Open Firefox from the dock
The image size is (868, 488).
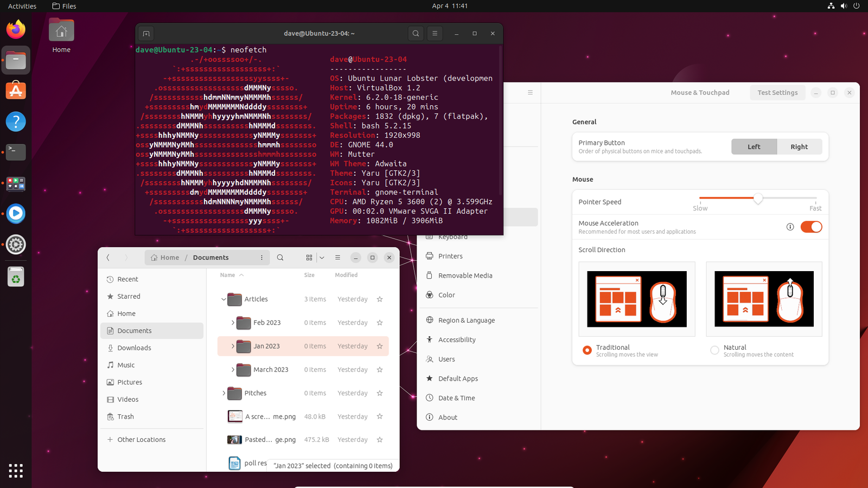(x=16, y=29)
